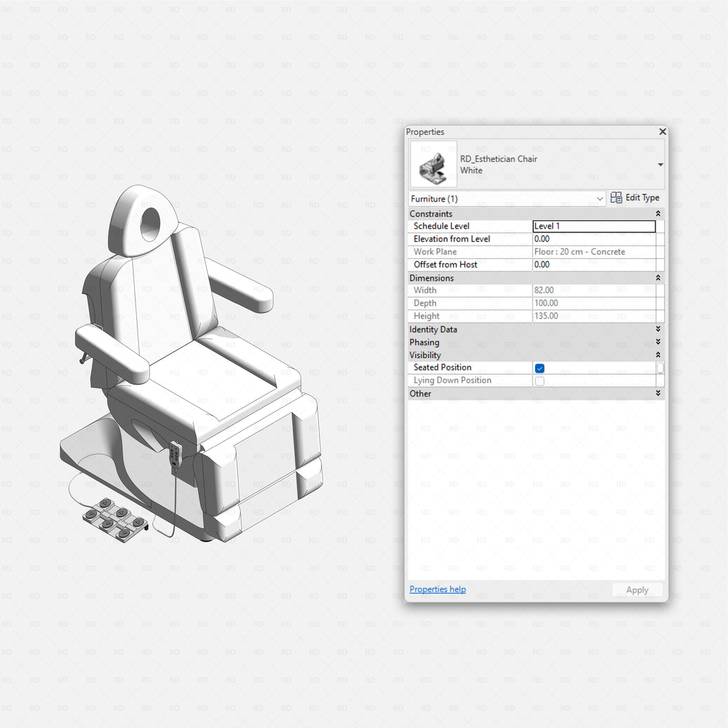
Task: Click the 'RD_Esthetician Chair' type name
Action: coord(498,159)
